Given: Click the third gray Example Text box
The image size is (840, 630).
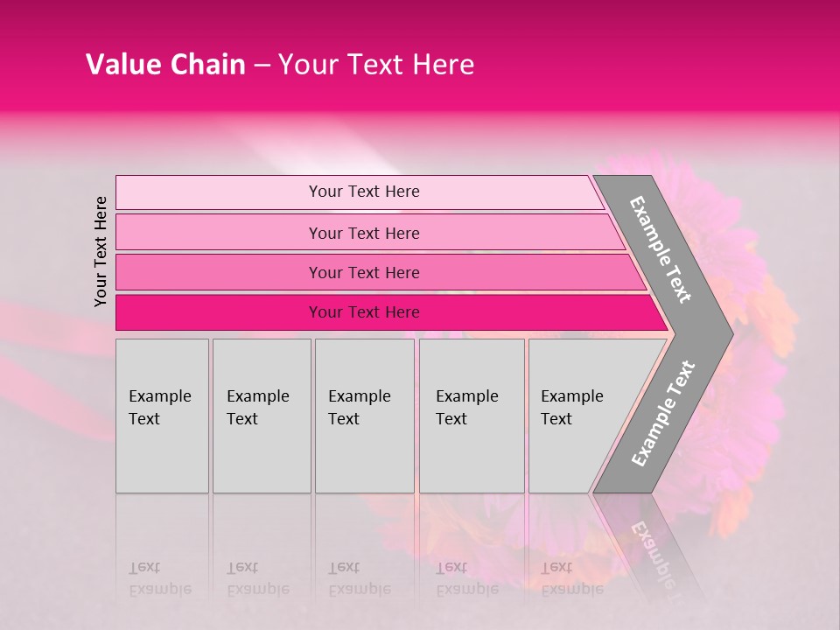Looking at the screenshot, I should 363,416.
